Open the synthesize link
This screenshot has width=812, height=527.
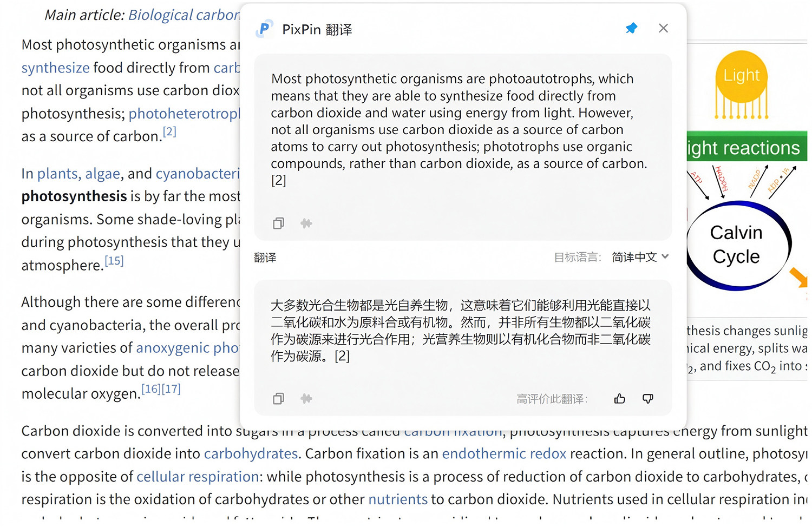55,68
